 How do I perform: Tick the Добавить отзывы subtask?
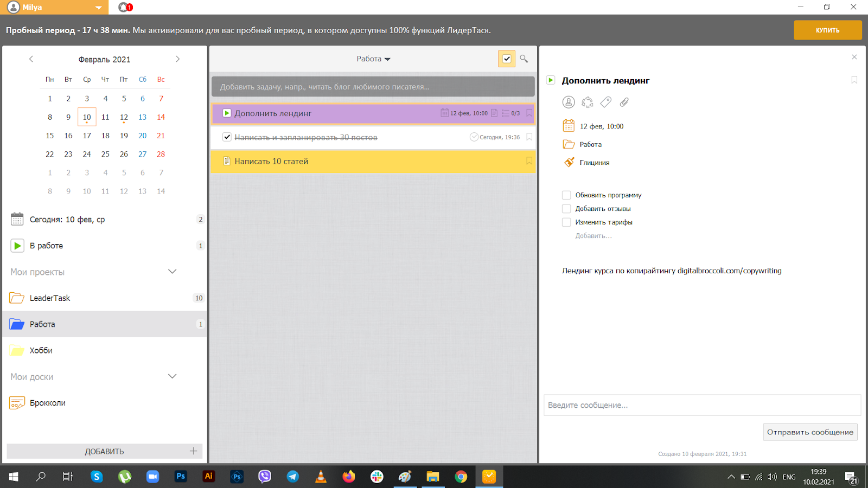566,209
